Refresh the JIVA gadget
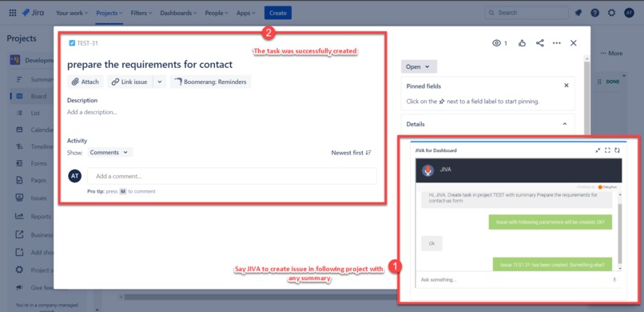 (x=618, y=150)
